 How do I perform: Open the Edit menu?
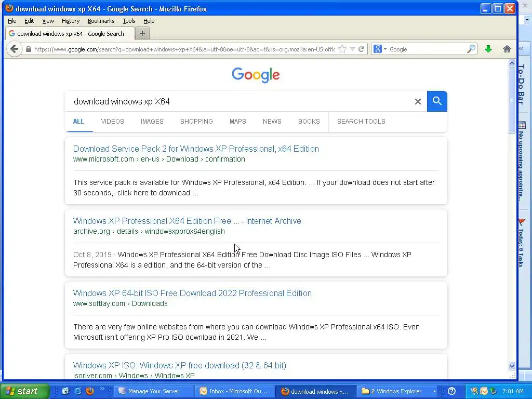[29, 21]
